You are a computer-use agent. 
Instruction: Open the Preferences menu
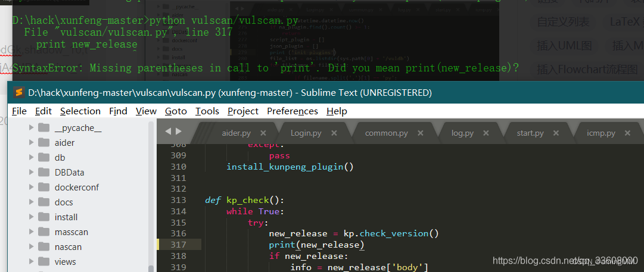[x=293, y=111]
